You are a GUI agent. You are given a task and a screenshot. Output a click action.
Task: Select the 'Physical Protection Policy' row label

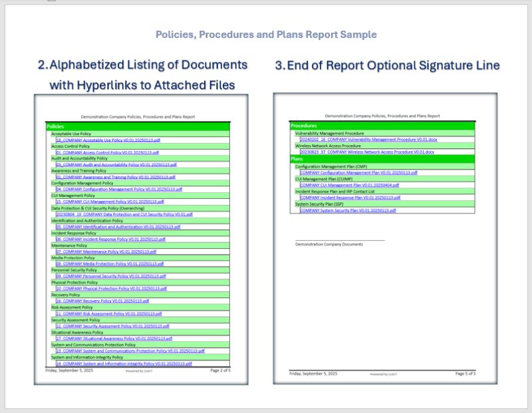pyautogui.click(x=74, y=283)
